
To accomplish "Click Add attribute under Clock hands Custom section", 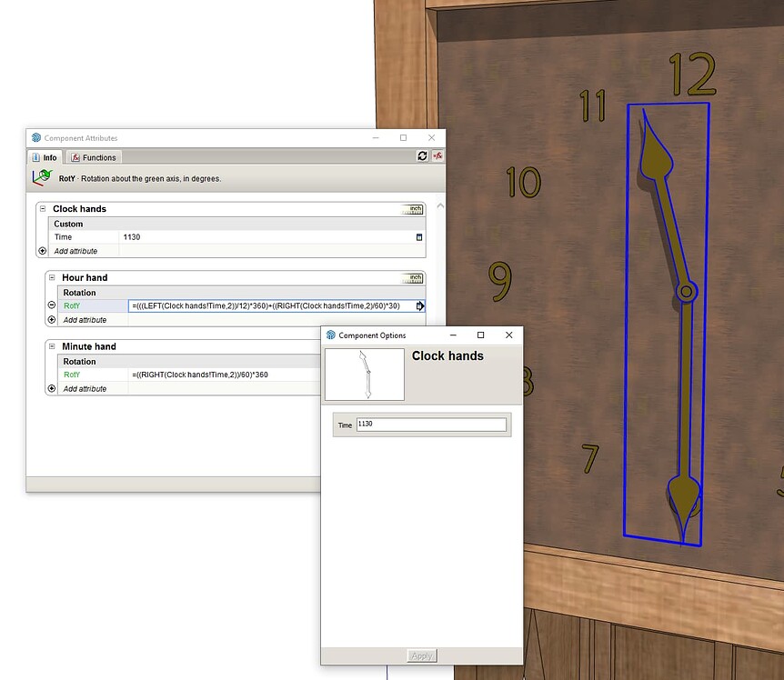I will click(75, 251).
